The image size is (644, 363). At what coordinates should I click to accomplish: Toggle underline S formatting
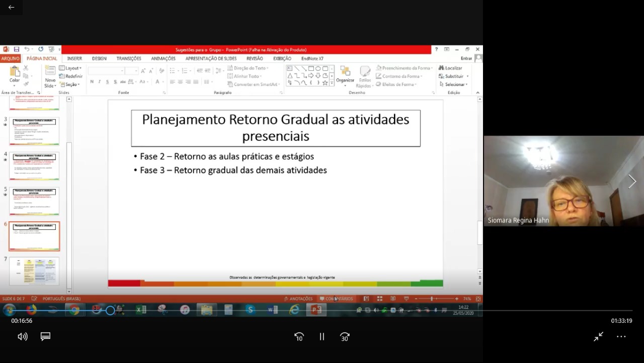coord(107,81)
